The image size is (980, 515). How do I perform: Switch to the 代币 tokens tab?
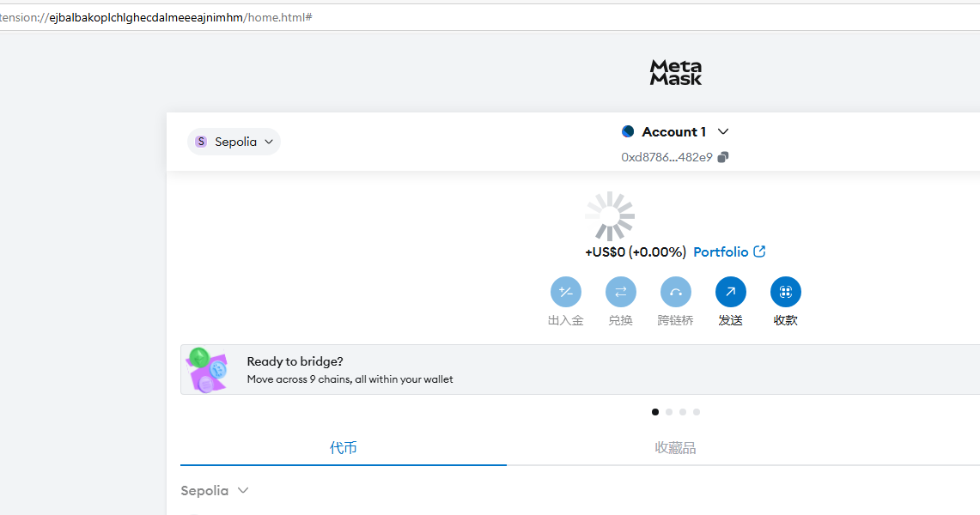pyautogui.click(x=343, y=447)
